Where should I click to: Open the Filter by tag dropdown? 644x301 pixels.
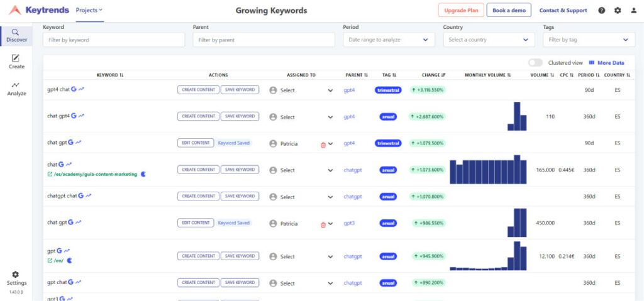tap(589, 40)
